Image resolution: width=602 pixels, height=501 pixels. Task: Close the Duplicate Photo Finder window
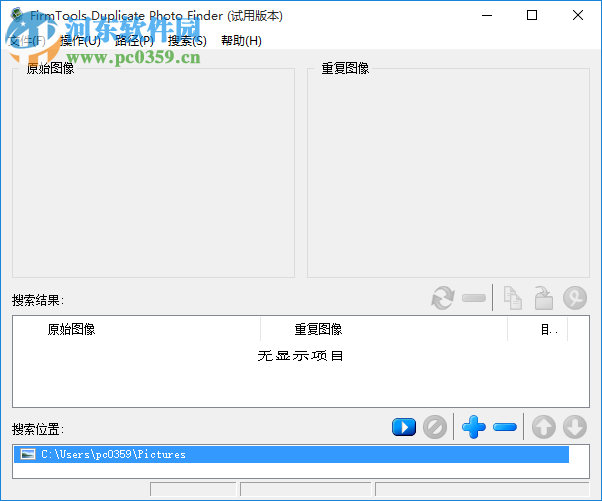point(577,15)
